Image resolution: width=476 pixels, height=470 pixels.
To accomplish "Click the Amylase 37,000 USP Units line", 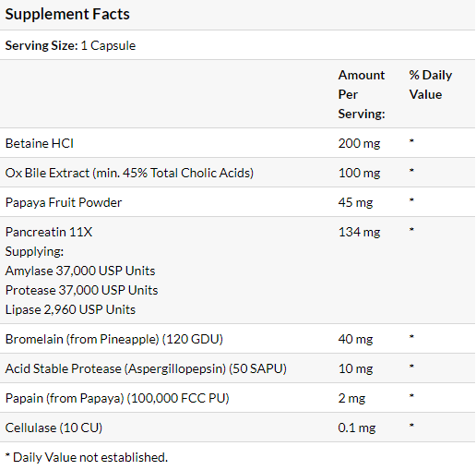I will (80, 271).
